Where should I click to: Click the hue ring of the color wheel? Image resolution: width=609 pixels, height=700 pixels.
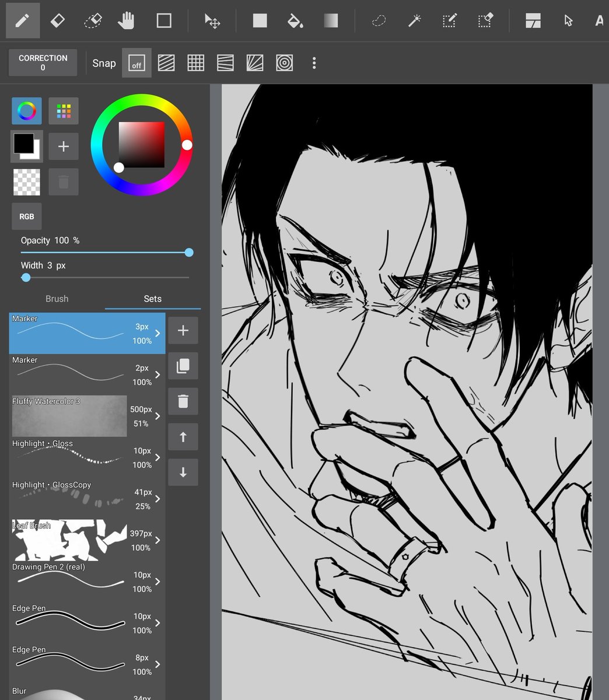point(141,99)
